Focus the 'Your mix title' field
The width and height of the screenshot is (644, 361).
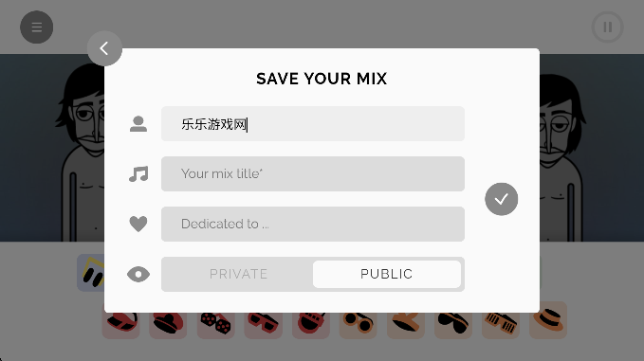point(313,173)
